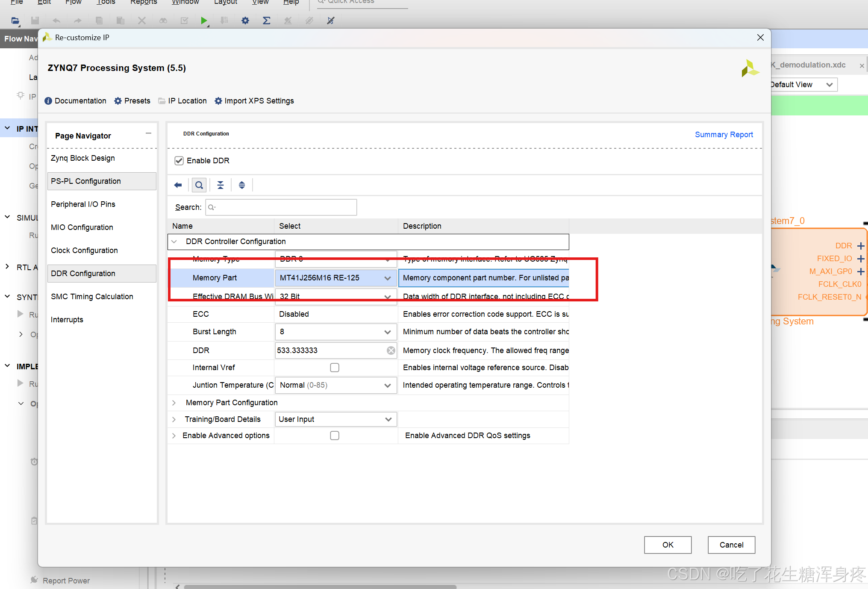Viewport: 868px width, 589px height.
Task: Go to PS-PL Configuration page
Action: [x=102, y=181]
